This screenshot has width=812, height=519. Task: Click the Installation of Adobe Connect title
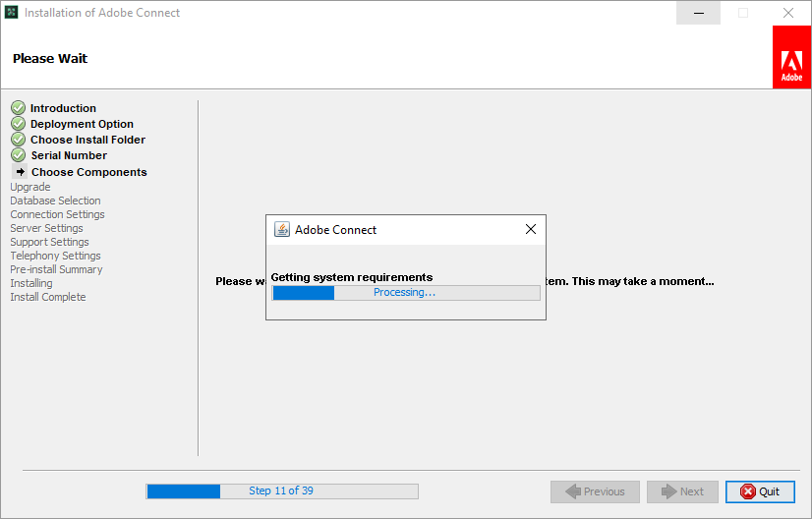point(102,13)
